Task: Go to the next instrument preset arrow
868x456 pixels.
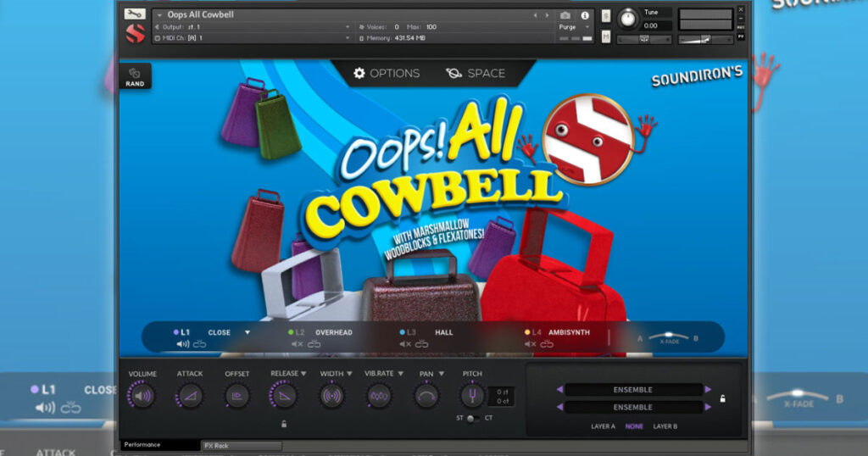Action: pos(547,15)
